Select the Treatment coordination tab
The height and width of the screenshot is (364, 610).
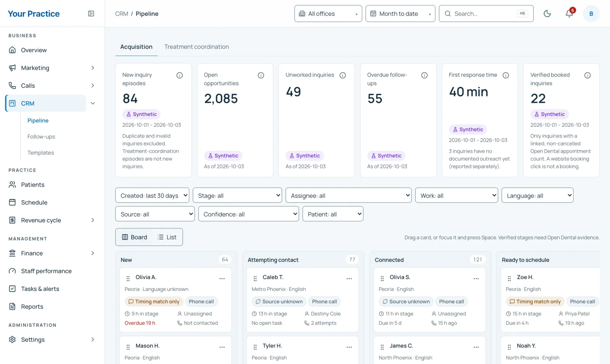(197, 47)
